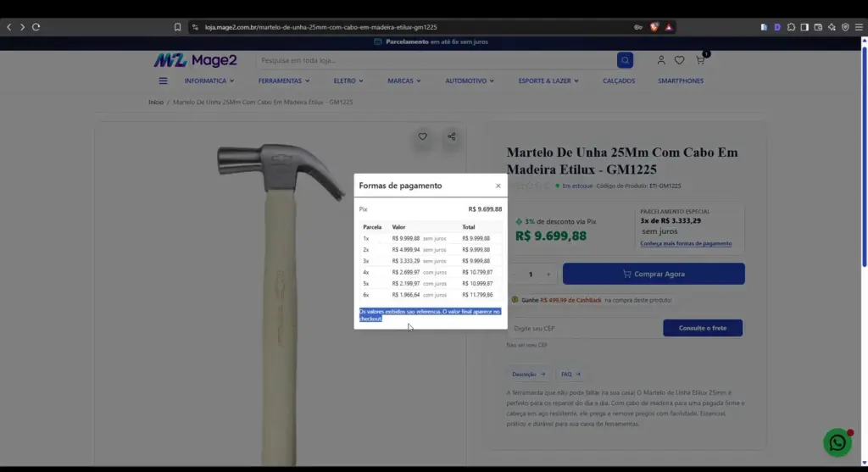868x472 pixels.
Task: Click the 1x installment row
Action: pos(431,238)
